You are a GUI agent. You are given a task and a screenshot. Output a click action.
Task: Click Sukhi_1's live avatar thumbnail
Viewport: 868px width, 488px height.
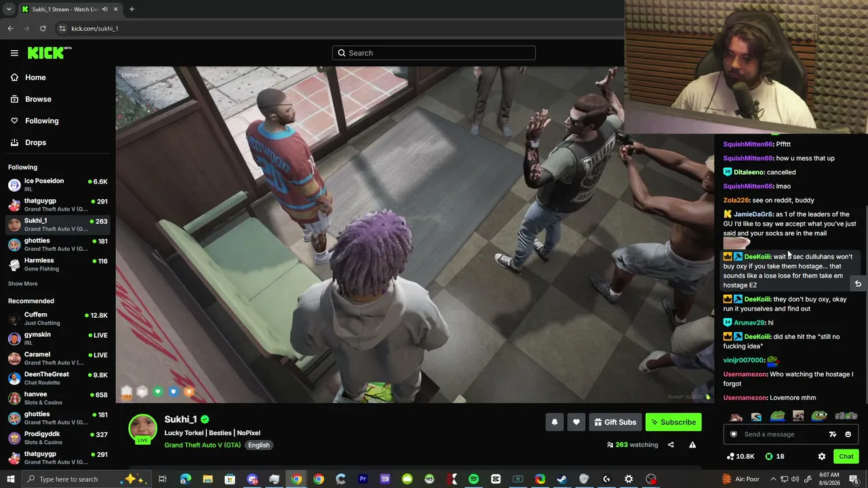[143, 429]
